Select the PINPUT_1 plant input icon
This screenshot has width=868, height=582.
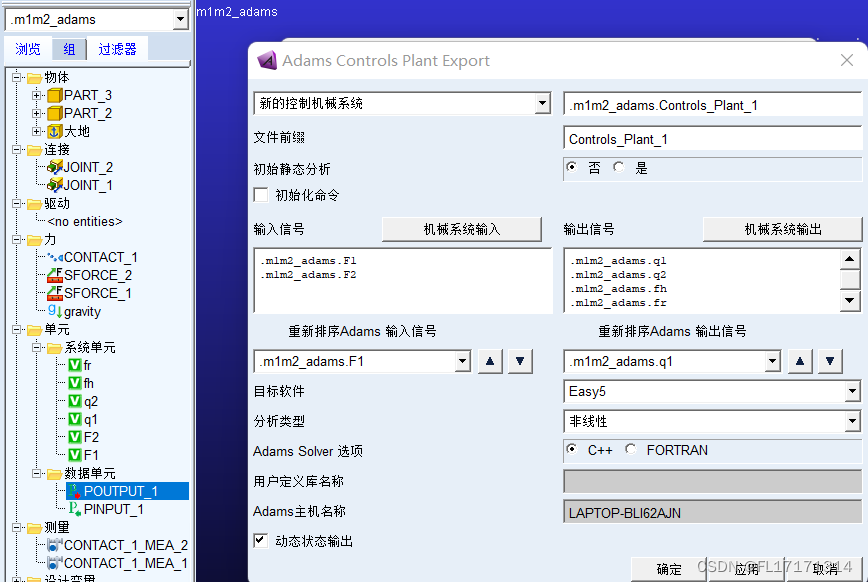pyautogui.click(x=74, y=509)
